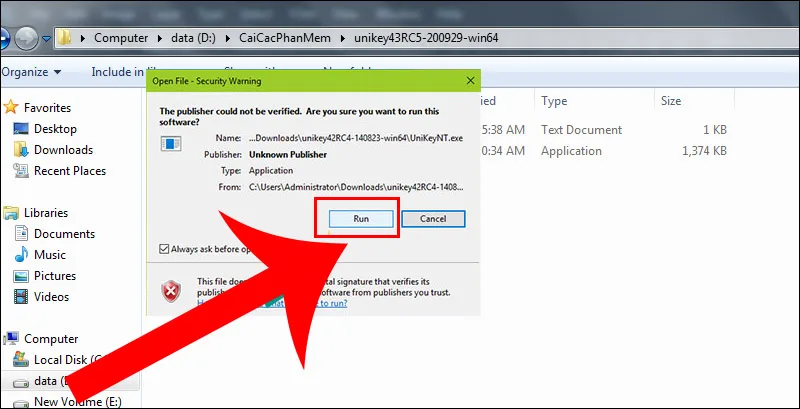Click Computer in the address bar breadcrumb
Image resolution: width=800 pixels, height=409 pixels.
pos(127,38)
